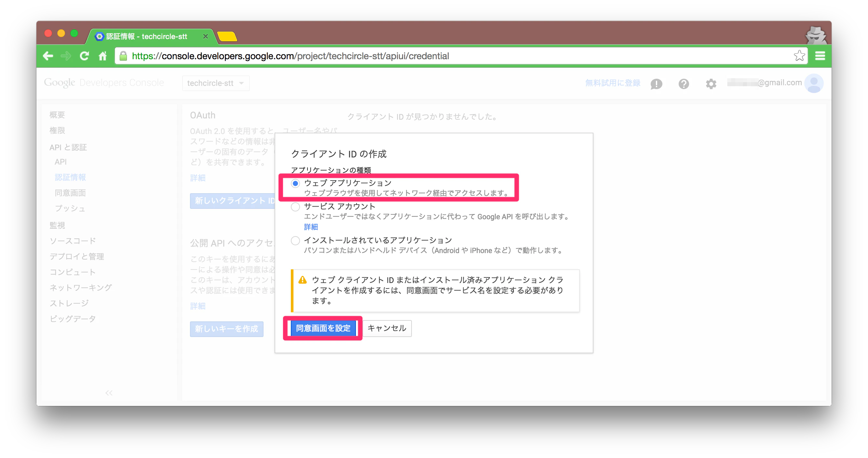Expand the 監視 sidebar section
868x458 pixels.
[x=57, y=225]
